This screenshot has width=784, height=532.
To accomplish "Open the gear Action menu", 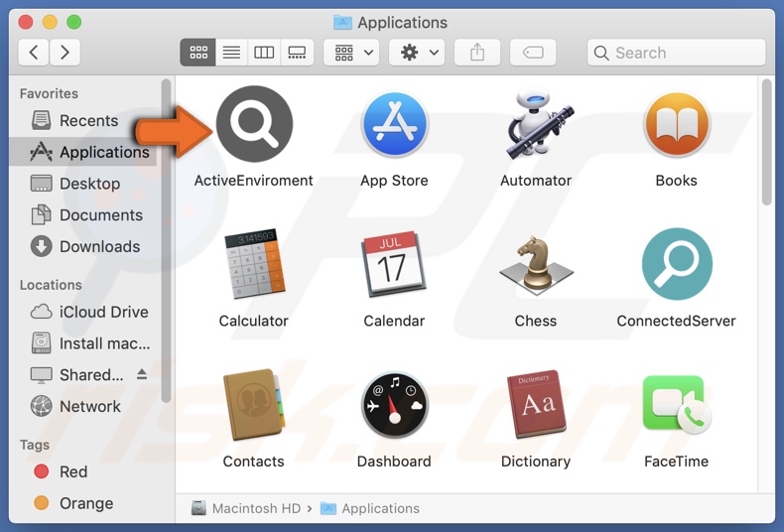I will click(x=417, y=52).
